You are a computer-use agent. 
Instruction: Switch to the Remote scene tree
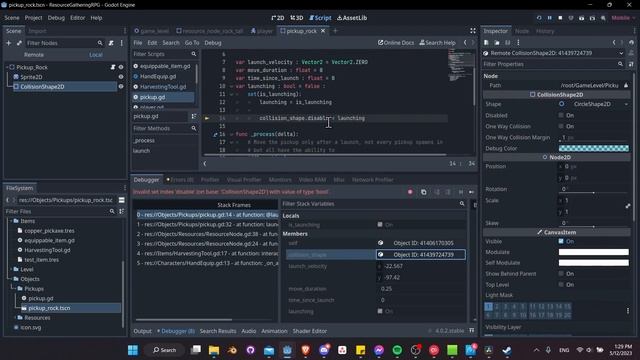34,55
